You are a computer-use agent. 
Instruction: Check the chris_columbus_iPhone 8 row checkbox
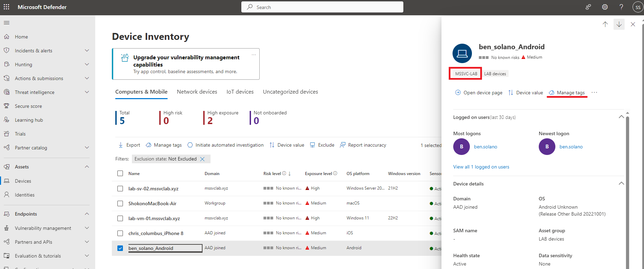pyautogui.click(x=120, y=233)
